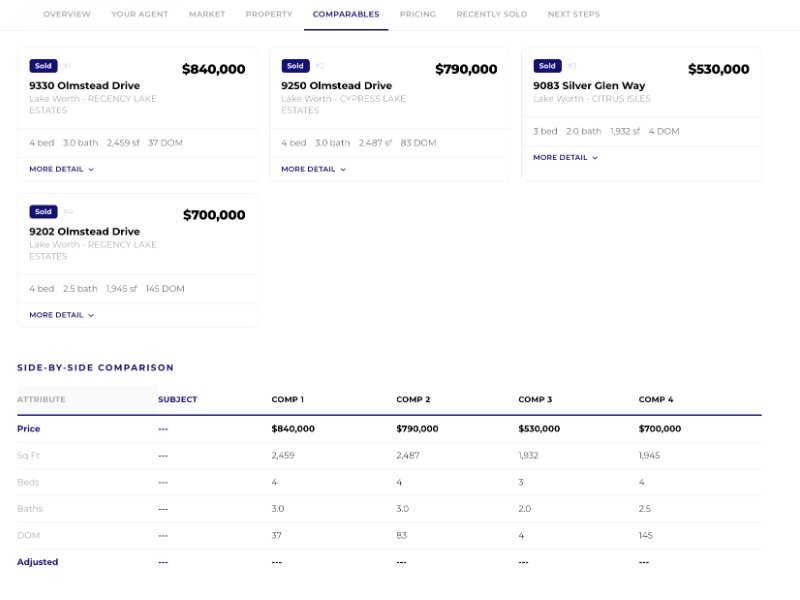Open the 9083 Silver Glen Way listing title

589,86
